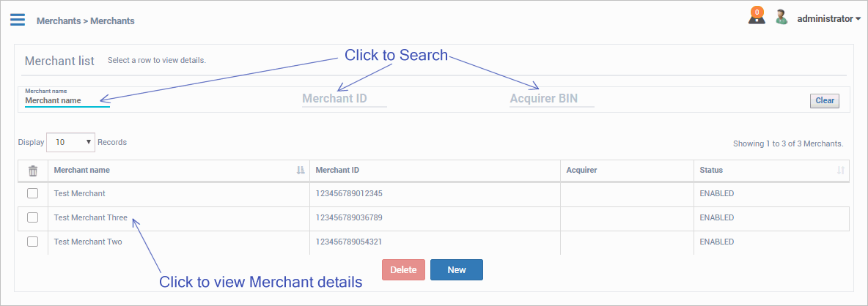868x306 pixels.
Task: Open the hamburger navigation menu
Action: click(x=18, y=20)
